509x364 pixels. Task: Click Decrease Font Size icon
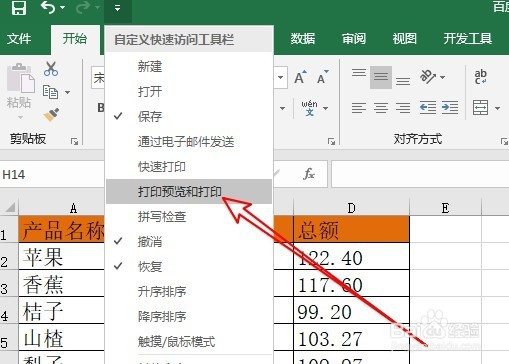322,77
